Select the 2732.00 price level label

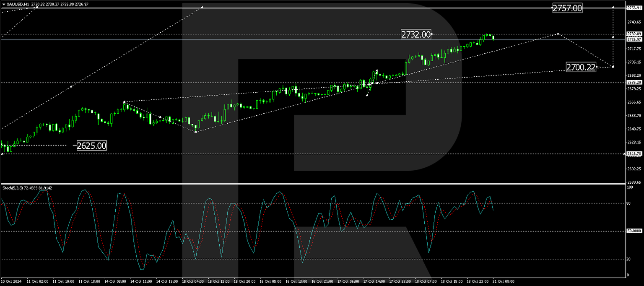point(415,34)
